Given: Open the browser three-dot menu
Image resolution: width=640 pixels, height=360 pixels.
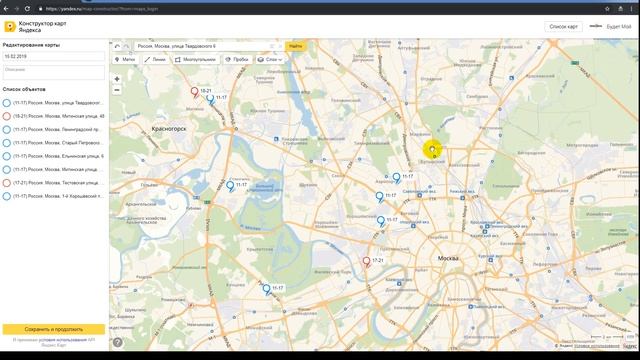Looking at the screenshot, I should (x=632, y=9).
